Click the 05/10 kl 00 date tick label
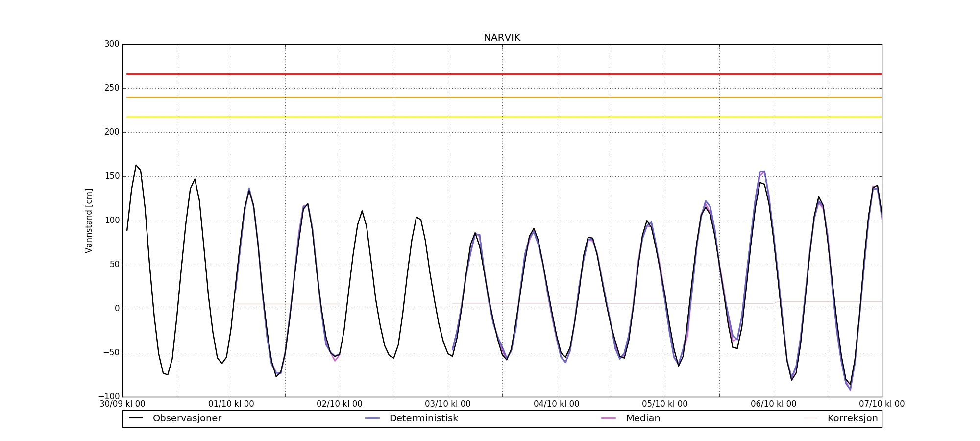The width and height of the screenshot is (980, 441). pyautogui.click(x=664, y=404)
